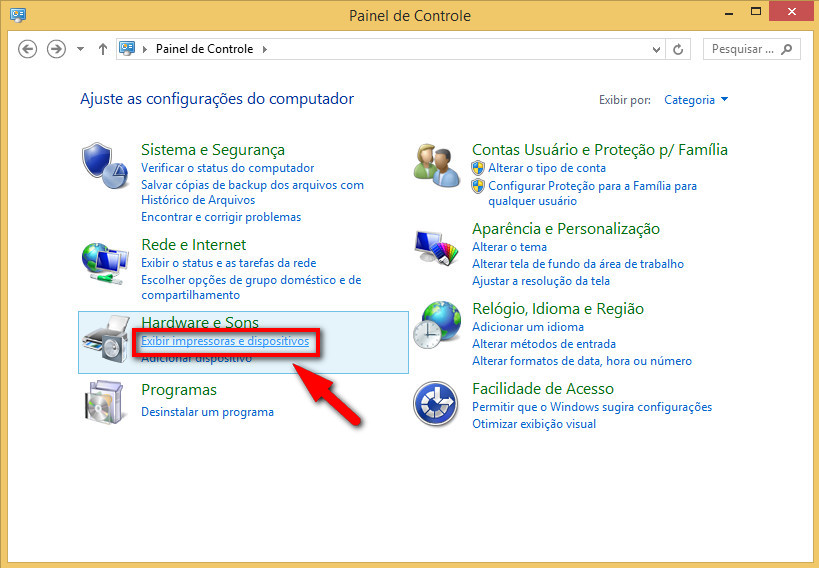Expand the chevron after Painel de Controle breadcrumb
Viewport: 819px width, 568px height.
pos(265,49)
